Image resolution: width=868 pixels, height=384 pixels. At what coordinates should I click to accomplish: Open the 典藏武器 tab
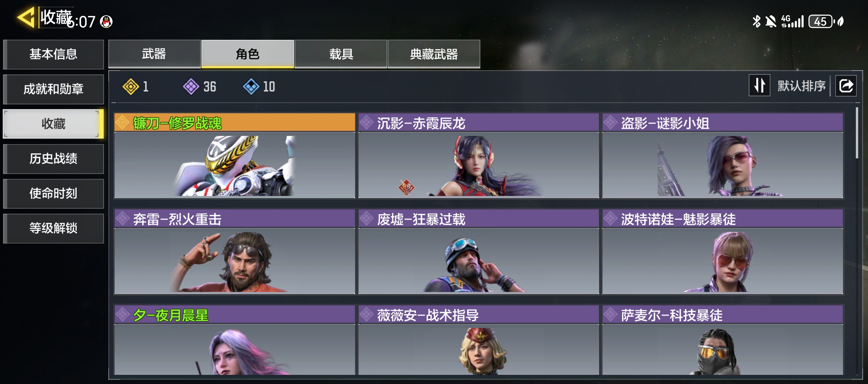434,54
